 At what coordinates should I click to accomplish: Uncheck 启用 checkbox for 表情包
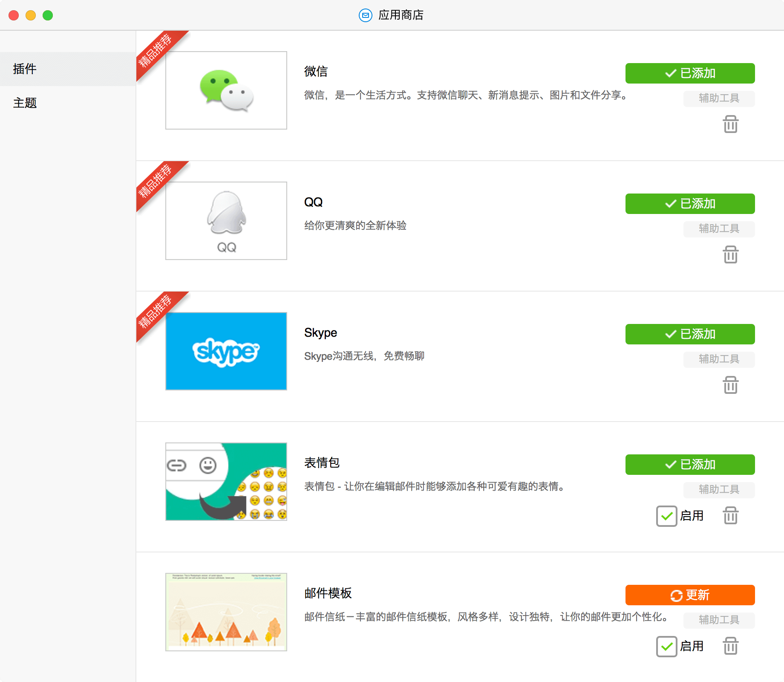pyautogui.click(x=667, y=516)
